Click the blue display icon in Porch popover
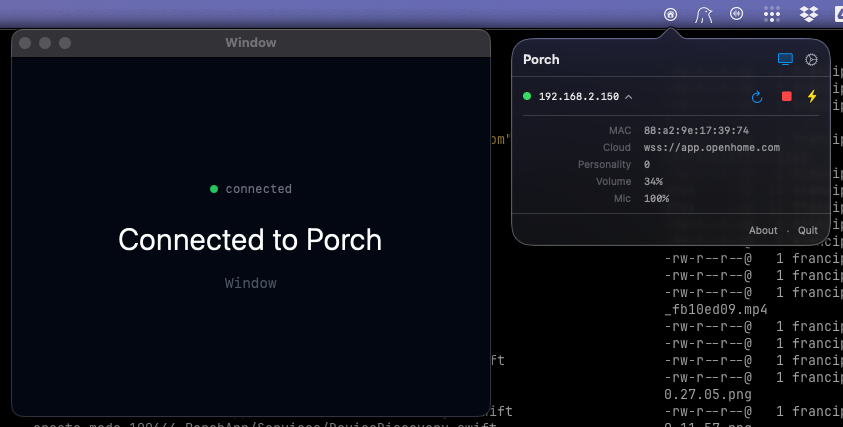This screenshot has width=843, height=427. click(x=785, y=59)
